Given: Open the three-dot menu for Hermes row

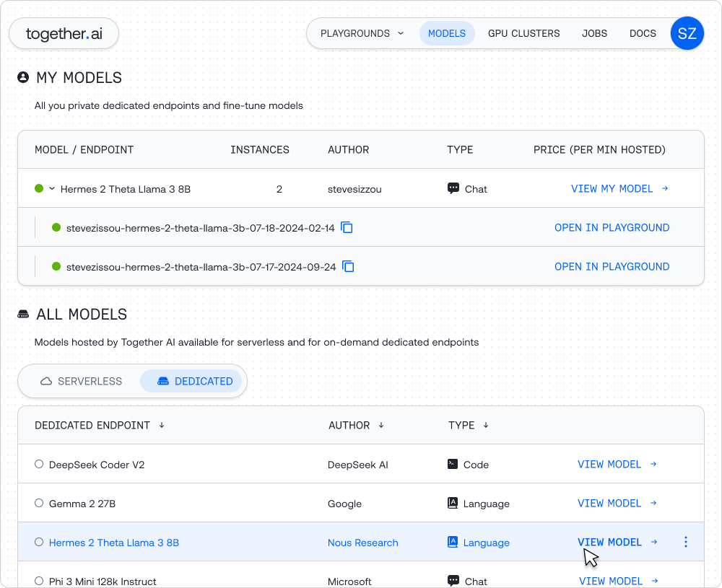Looking at the screenshot, I should pyautogui.click(x=685, y=543).
